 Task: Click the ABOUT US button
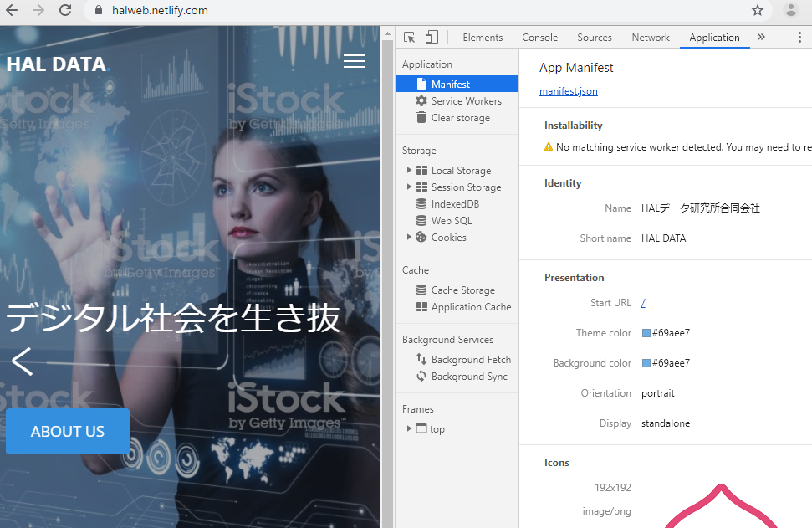pyautogui.click(x=68, y=431)
